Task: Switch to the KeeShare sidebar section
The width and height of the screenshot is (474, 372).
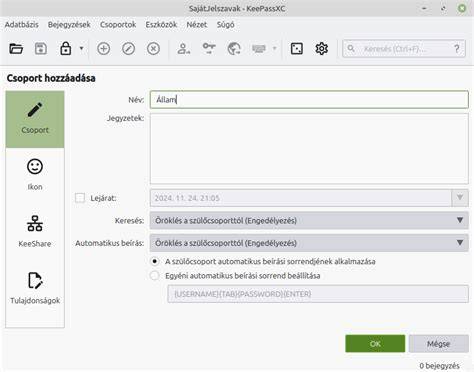Action: [x=35, y=232]
